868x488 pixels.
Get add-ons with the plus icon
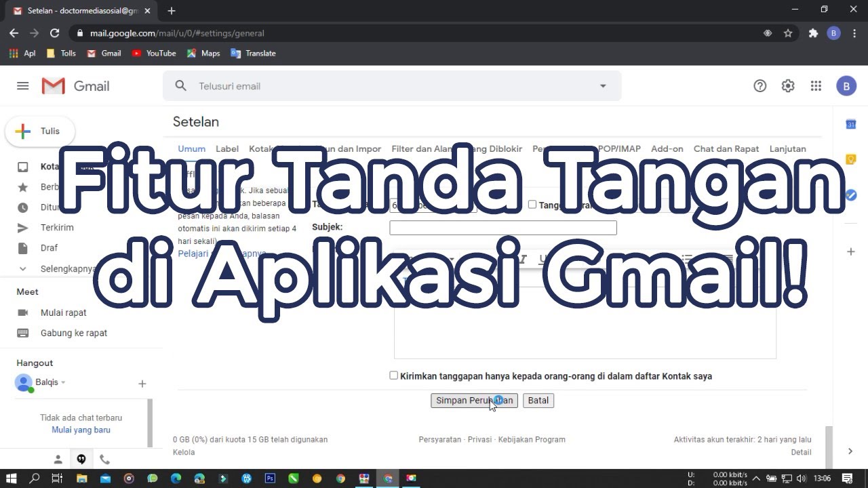[850, 251]
